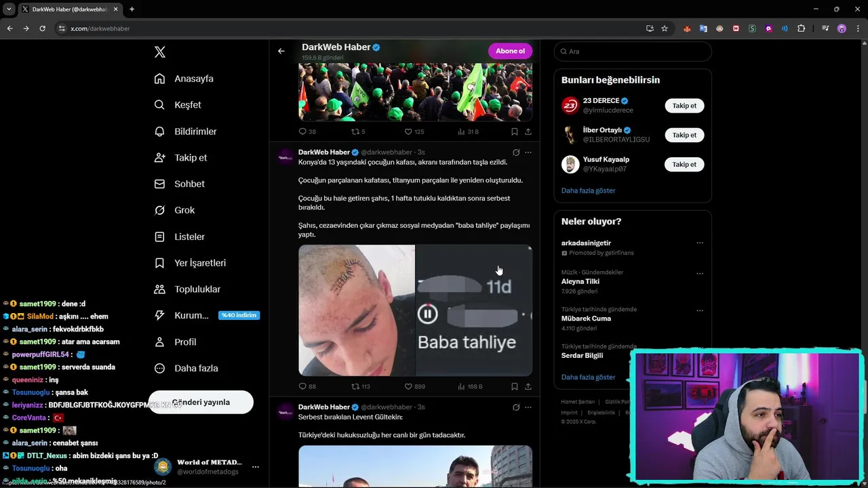
Task: View analytics showing 31 B views
Action: pos(469,131)
